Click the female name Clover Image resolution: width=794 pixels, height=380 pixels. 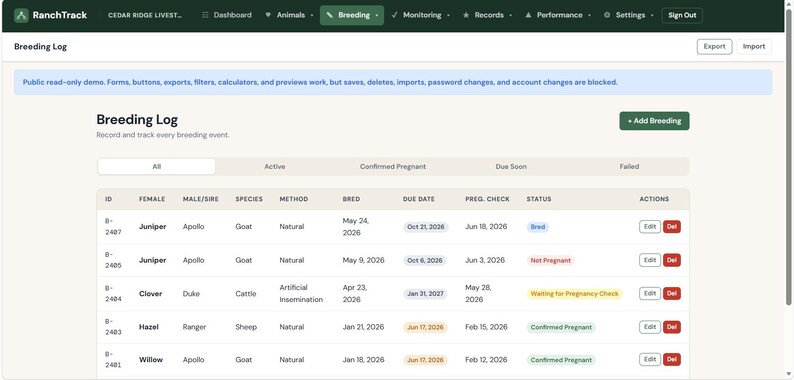pos(150,294)
